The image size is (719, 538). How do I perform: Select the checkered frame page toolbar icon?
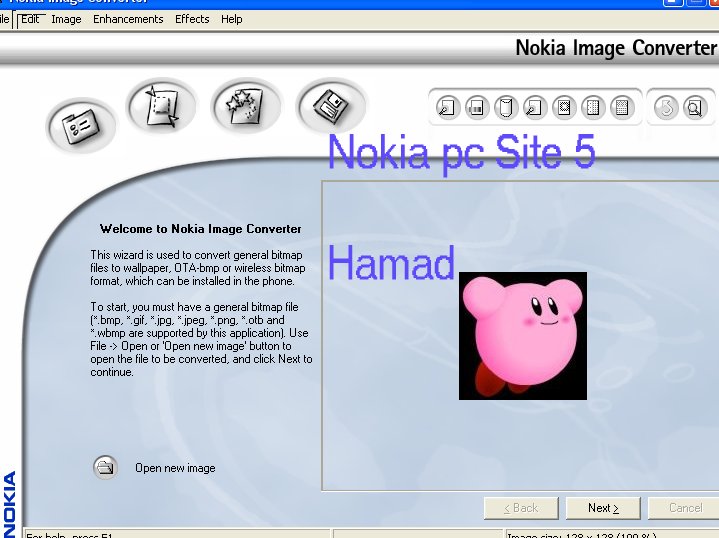point(564,108)
